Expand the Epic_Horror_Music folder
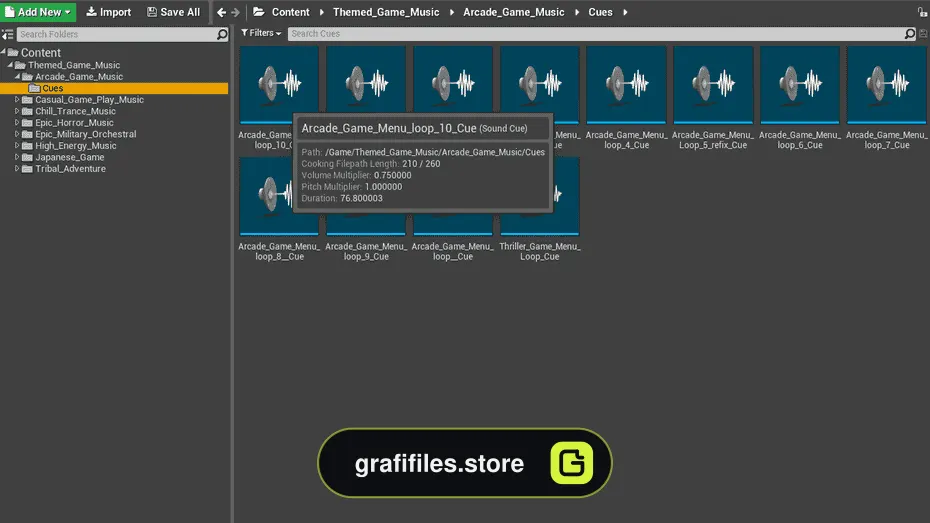Screen dimensions: 930x523 click(x=17, y=123)
